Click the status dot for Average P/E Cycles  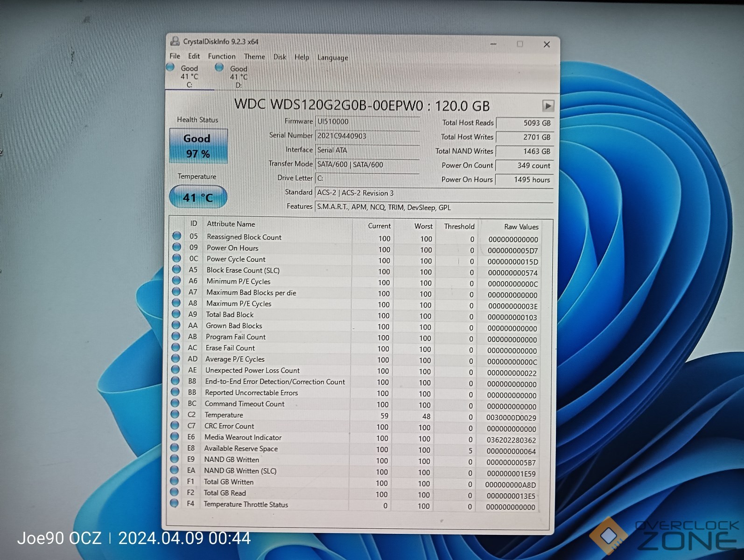click(175, 358)
